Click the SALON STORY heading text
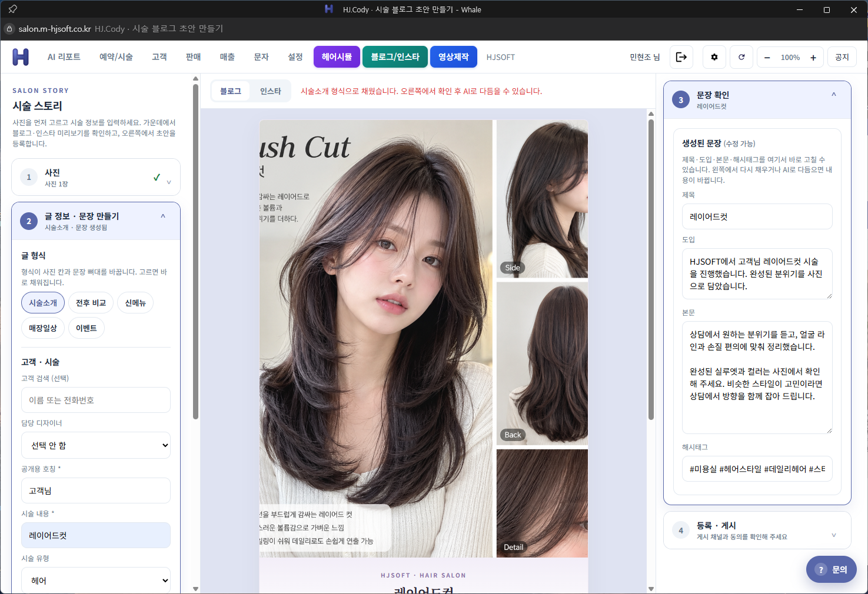 [x=41, y=91]
